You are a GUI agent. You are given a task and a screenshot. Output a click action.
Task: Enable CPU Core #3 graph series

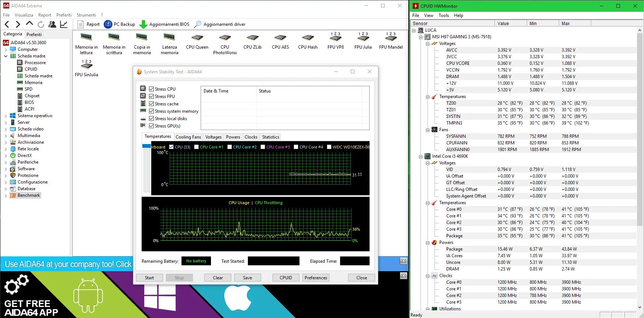(263, 147)
